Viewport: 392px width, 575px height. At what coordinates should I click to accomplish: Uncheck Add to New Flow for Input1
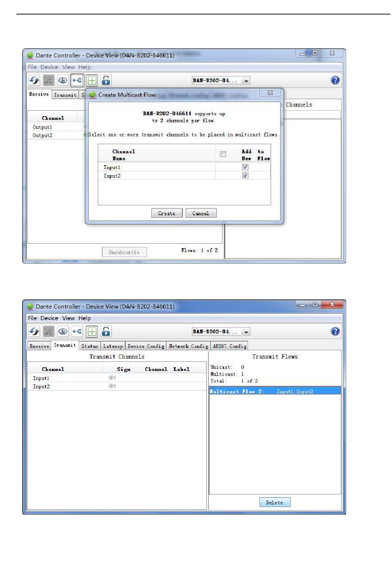pyautogui.click(x=245, y=167)
